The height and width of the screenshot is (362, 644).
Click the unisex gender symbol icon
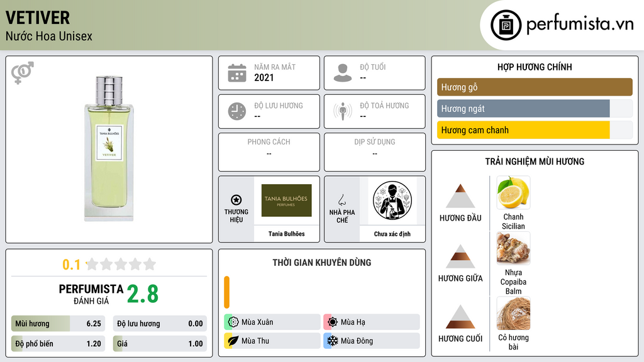[23, 73]
